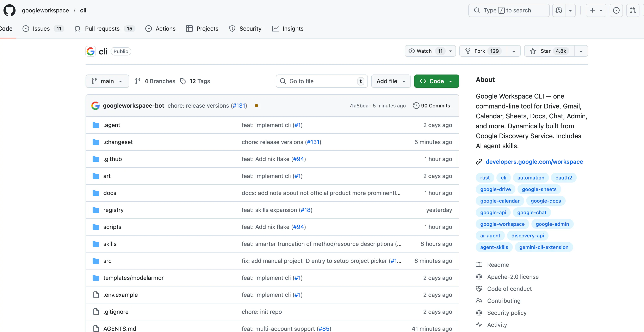Click the skills folder icon

pos(96,244)
